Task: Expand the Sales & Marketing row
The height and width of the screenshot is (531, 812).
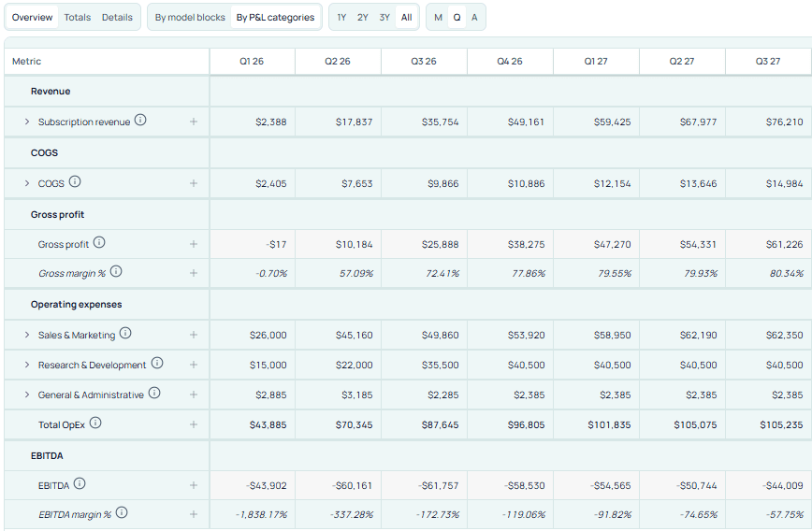Action: [27, 335]
